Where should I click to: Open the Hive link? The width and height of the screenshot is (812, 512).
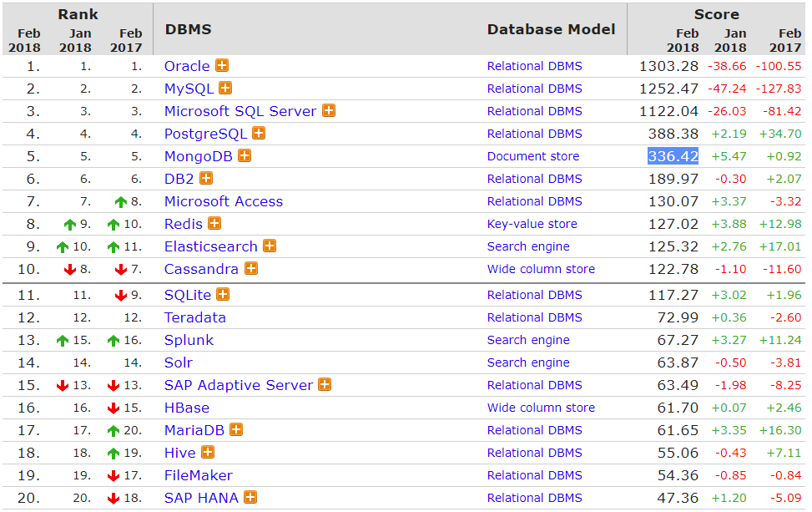[180, 453]
